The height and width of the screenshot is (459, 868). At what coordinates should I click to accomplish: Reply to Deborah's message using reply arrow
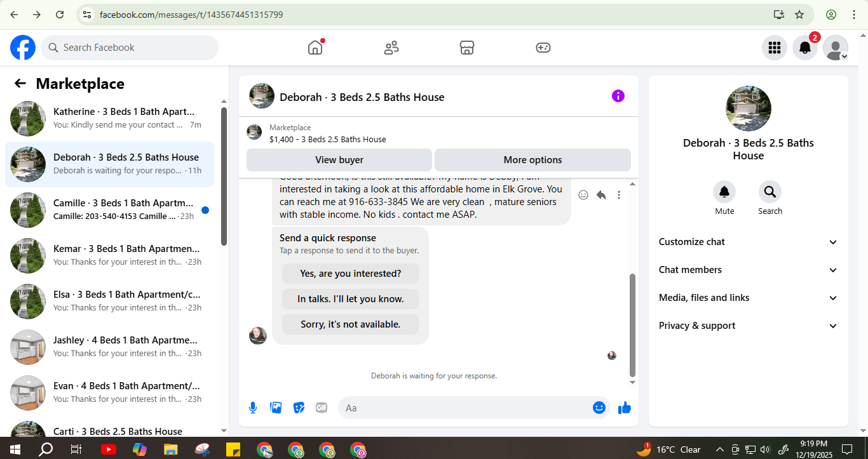(x=601, y=195)
